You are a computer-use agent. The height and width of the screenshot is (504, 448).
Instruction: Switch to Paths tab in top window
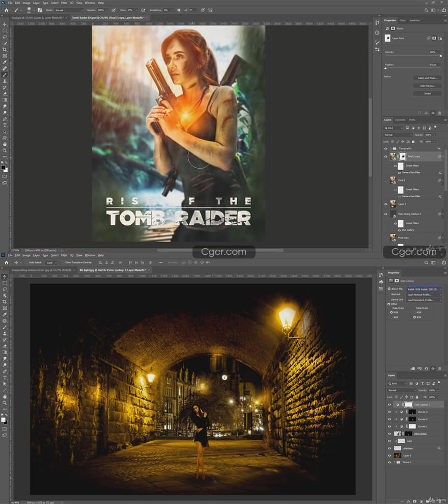tap(412, 120)
